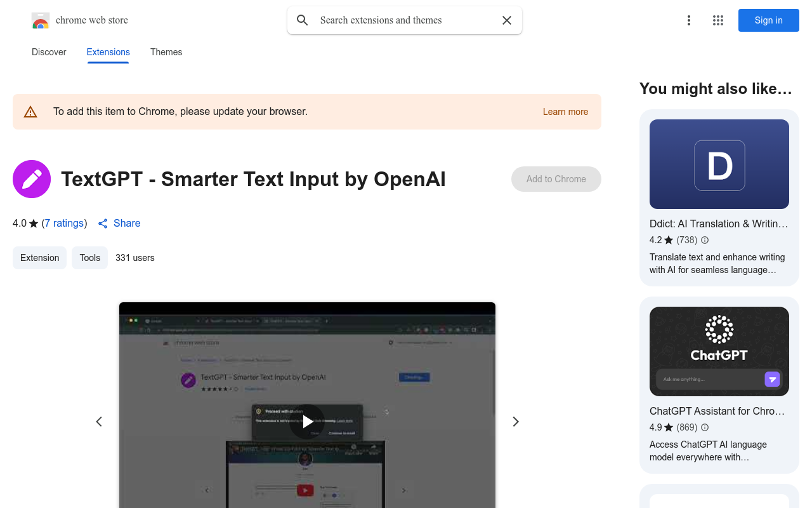Click the TextGPT extension title heading
The width and height of the screenshot is (812, 508).
(x=253, y=179)
